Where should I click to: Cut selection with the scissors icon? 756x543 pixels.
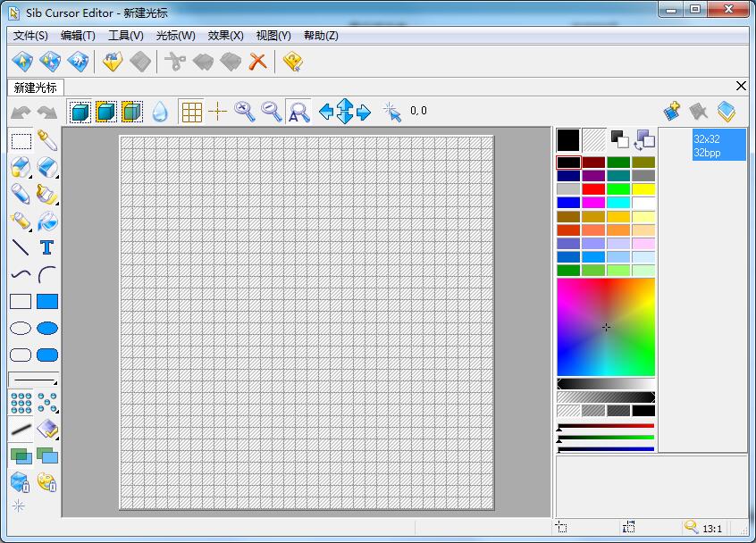pyautogui.click(x=176, y=61)
